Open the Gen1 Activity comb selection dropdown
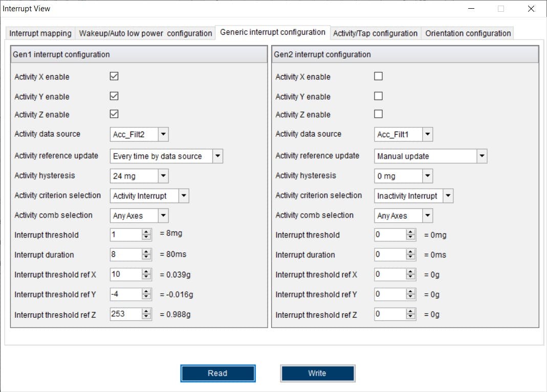 click(x=162, y=215)
